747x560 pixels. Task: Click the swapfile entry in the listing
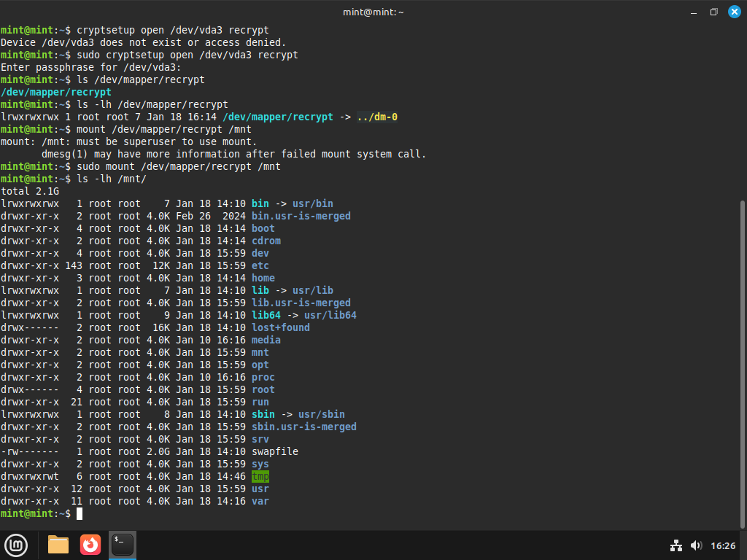[274, 451]
